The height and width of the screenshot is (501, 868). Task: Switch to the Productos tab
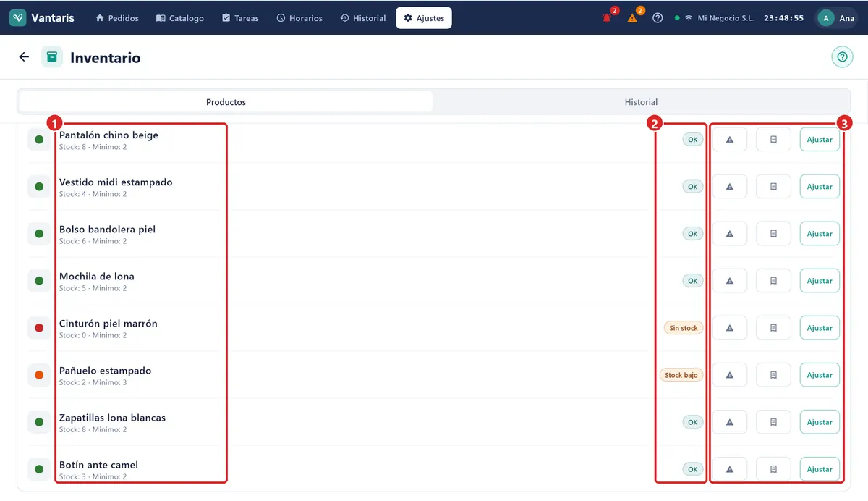coord(226,102)
